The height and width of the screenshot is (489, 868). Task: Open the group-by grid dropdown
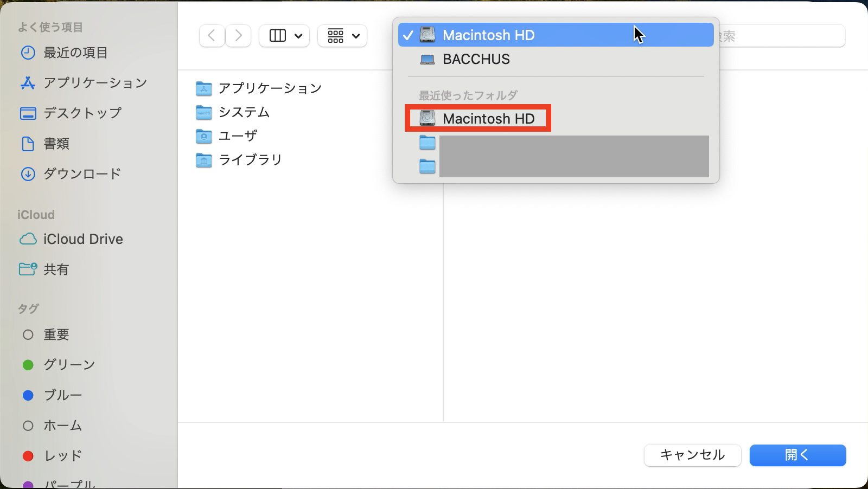(x=342, y=36)
